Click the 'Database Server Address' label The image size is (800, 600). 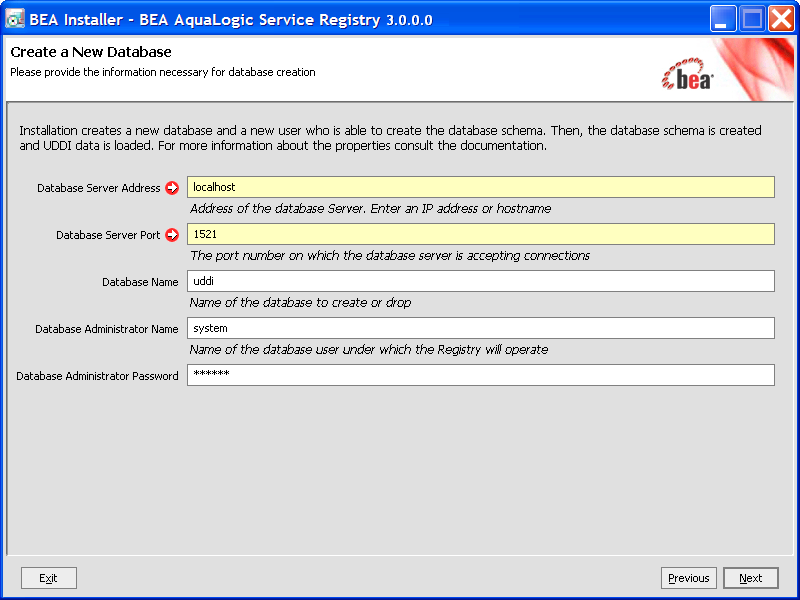(98, 188)
